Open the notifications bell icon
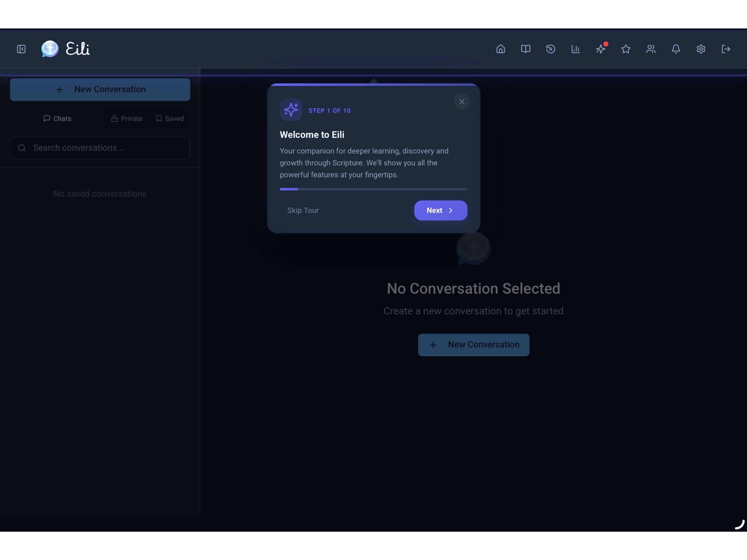Image resolution: width=747 pixels, height=560 pixels. pyautogui.click(x=676, y=49)
